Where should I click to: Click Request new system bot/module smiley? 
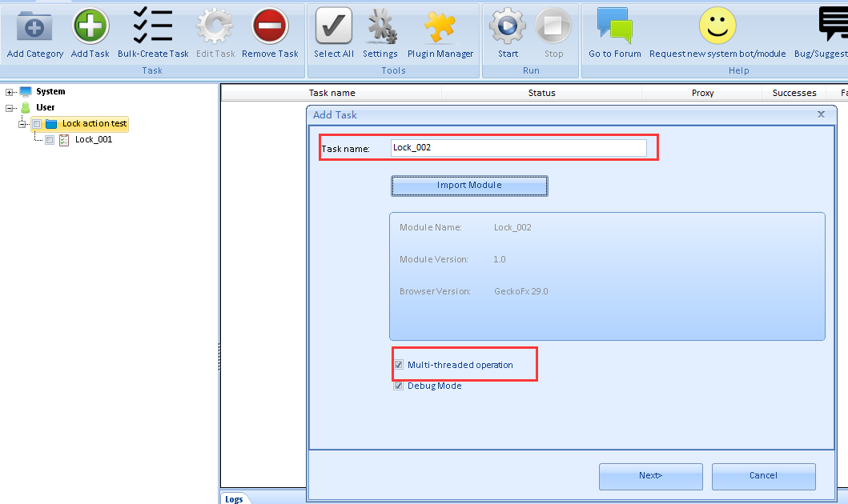[717, 27]
